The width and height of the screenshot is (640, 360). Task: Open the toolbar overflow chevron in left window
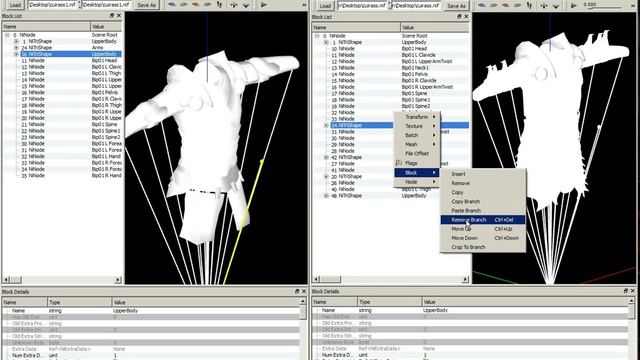pyautogui.click(x=304, y=5)
